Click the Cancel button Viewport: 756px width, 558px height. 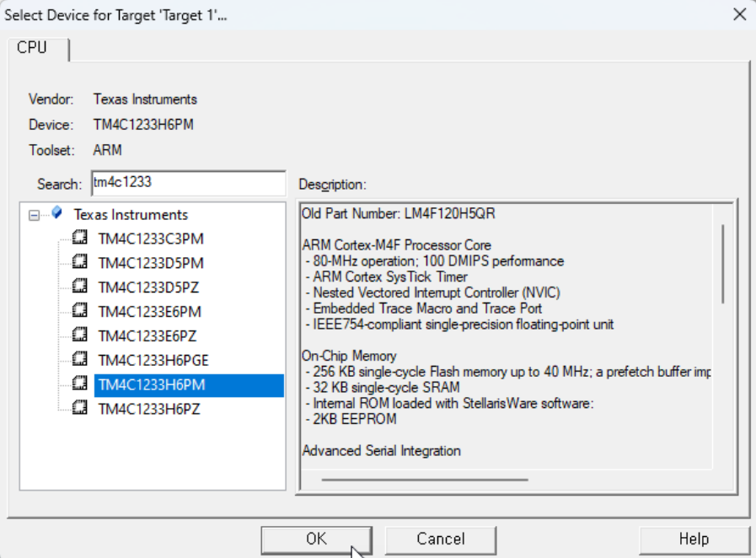[x=441, y=539]
